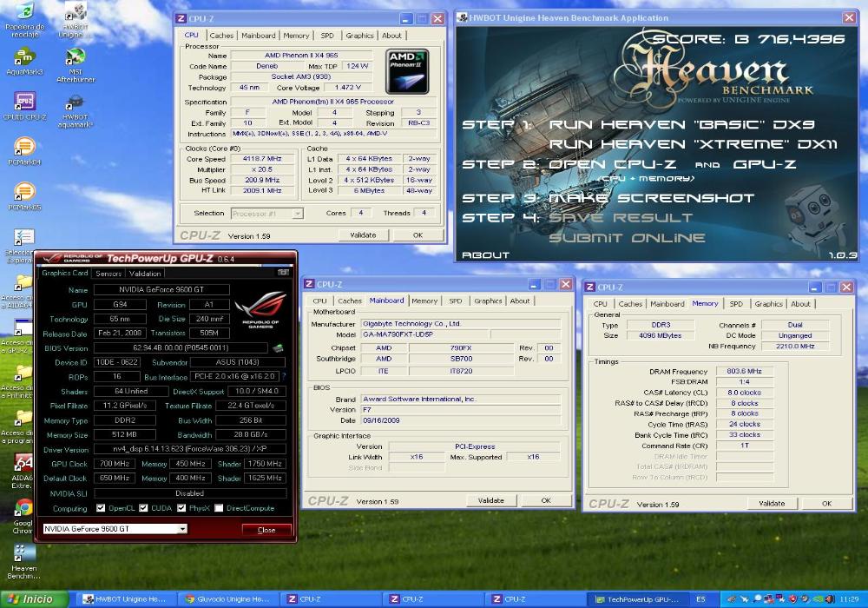Click the AMD Phenom II logo in CPU-Z
868x608 pixels.
[x=407, y=71]
